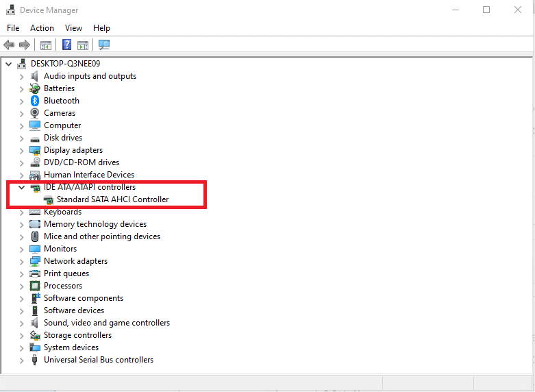
Task: Click Show/Hide Console Tree toolbar icon
Action: tap(46, 45)
